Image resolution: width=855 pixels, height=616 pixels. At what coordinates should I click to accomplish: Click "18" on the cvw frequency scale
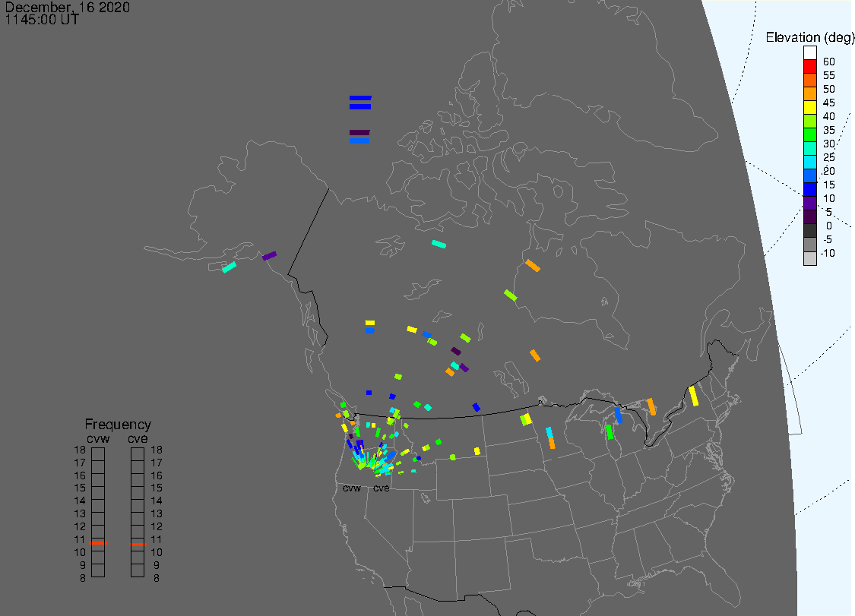pyautogui.click(x=80, y=450)
